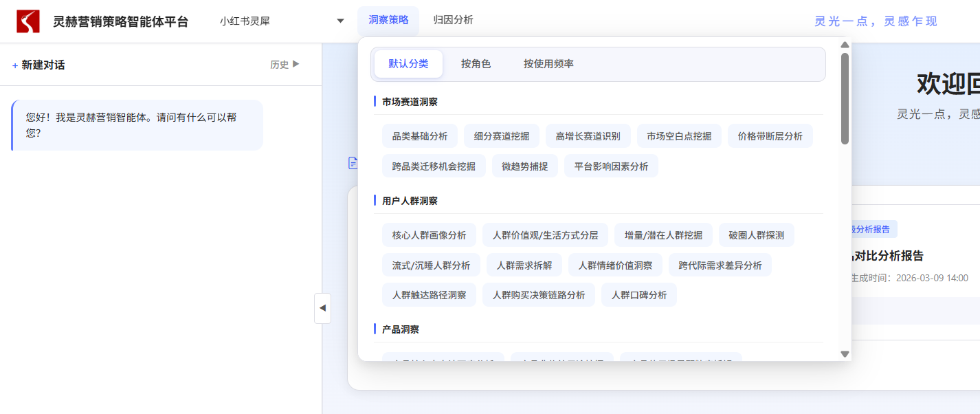980x414 pixels.
Task: Select 破圈人群探测 insight option
Action: [x=756, y=235]
